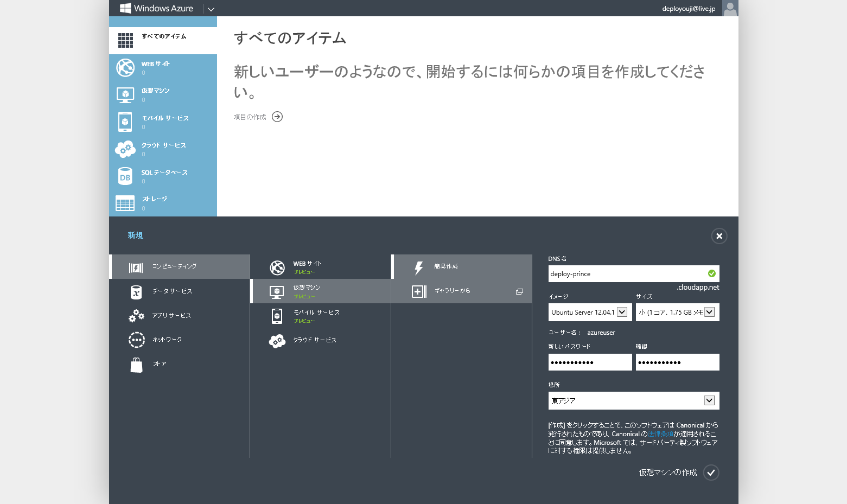Select the コンピューティング category icon
This screenshot has height=504, width=847.
(x=136, y=267)
